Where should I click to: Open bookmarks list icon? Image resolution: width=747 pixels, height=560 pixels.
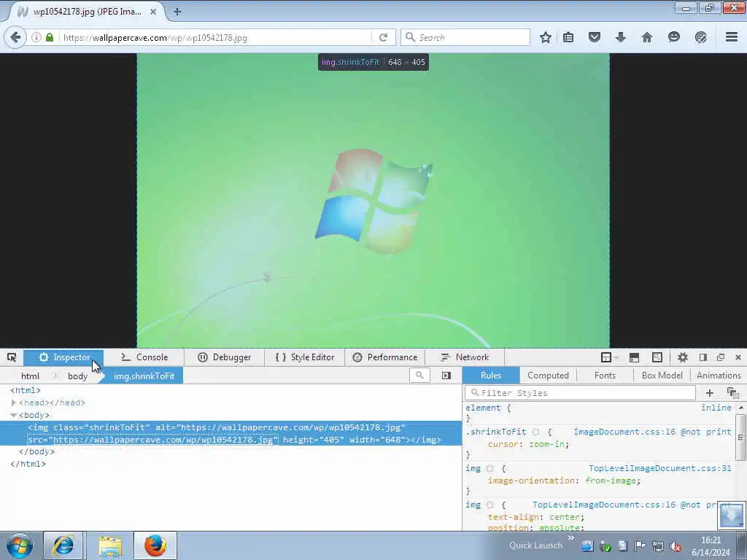point(568,37)
